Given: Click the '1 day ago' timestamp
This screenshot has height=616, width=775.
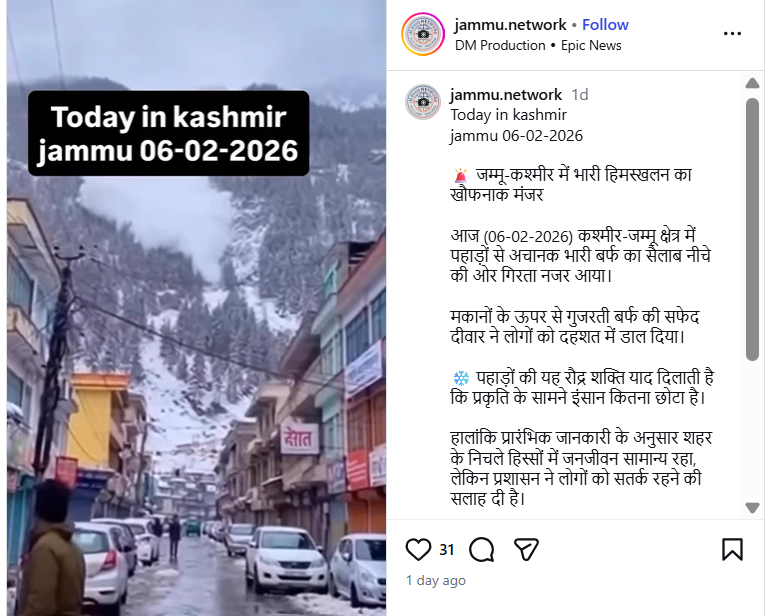Looking at the screenshot, I should click(x=435, y=580).
